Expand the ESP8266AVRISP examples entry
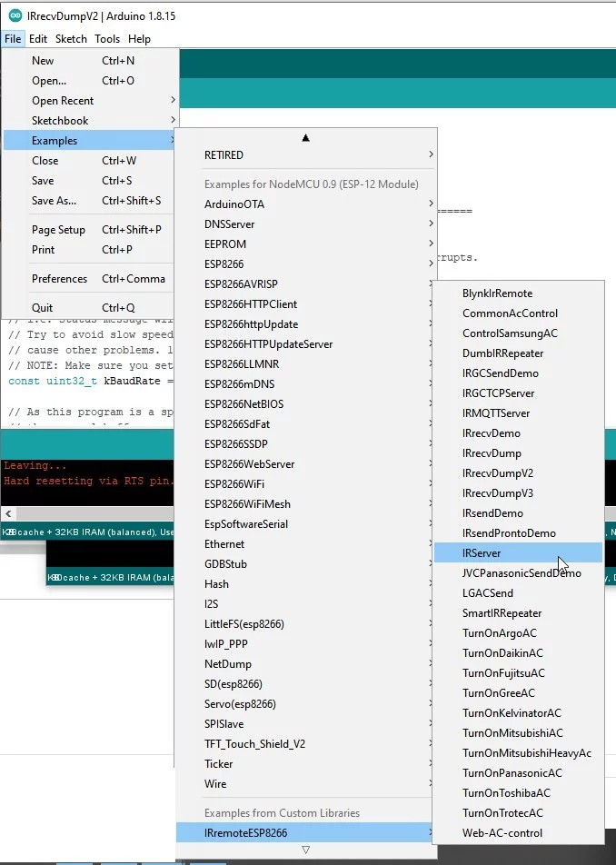The image size is (616, 865). pos(305,284)
